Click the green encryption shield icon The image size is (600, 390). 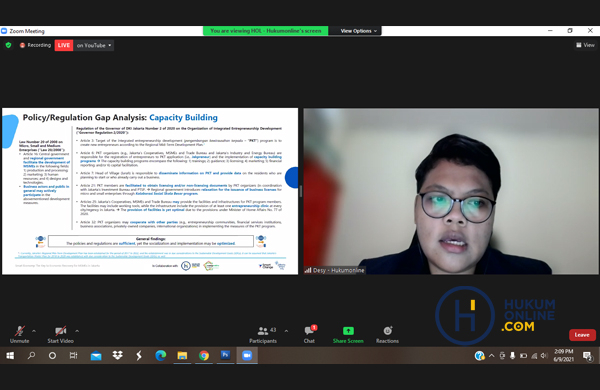coord(8,45)
